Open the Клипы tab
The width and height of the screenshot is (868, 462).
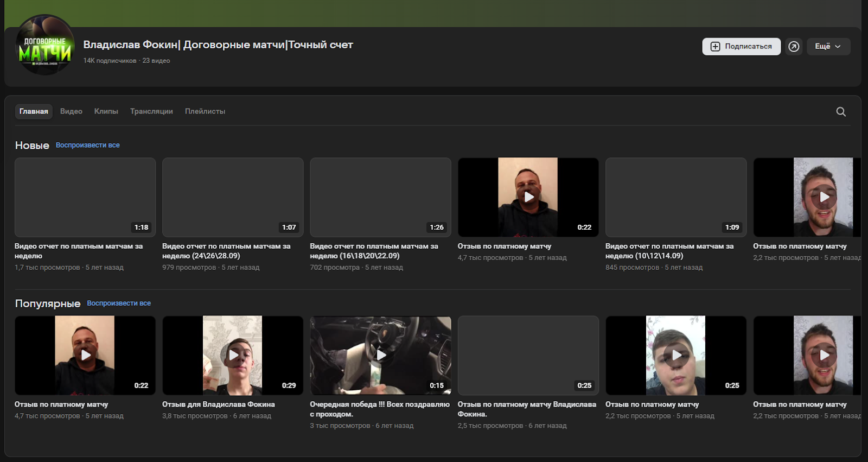coord(106,111)
